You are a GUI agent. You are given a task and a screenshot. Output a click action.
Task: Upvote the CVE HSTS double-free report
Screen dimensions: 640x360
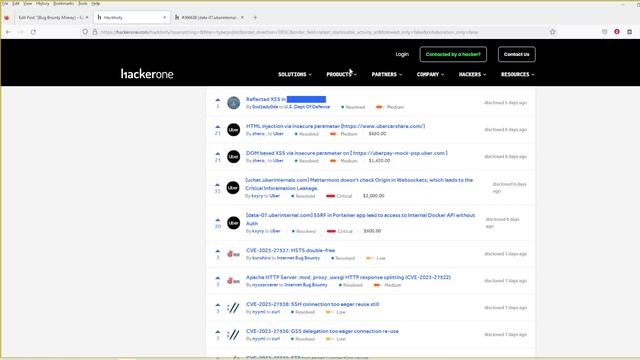[x=218, y=251]
